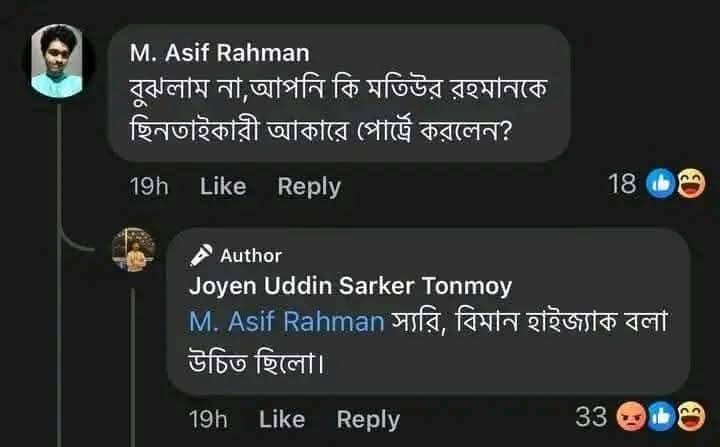Reply to M. Asif Rahman's comment

tap(308, 186)
